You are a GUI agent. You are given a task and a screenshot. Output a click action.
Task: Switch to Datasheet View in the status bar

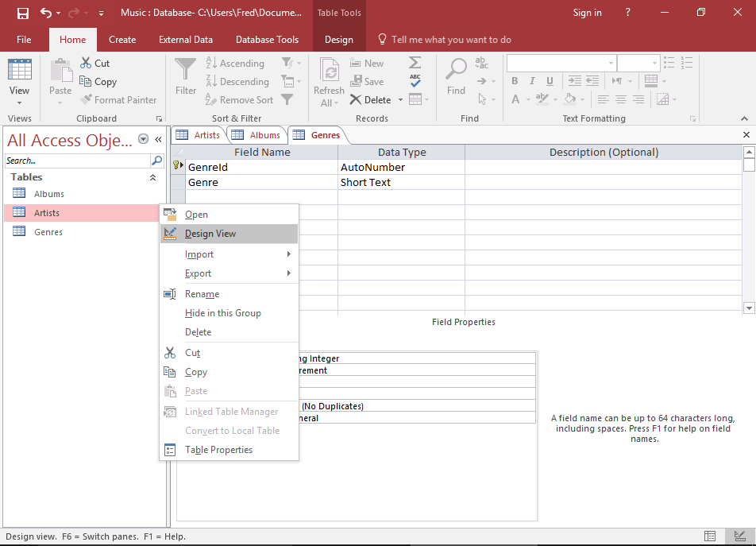tap(710, 536)
